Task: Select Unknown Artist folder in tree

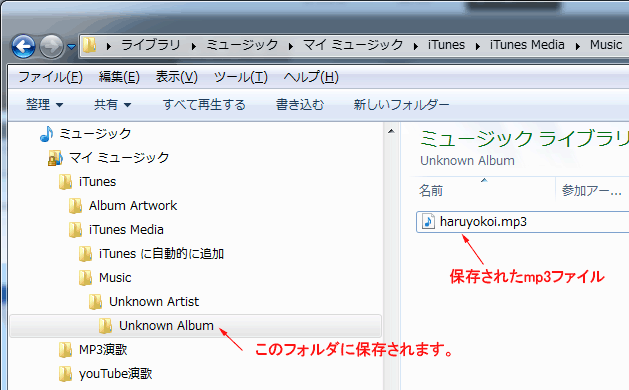Action: (154, 302)
